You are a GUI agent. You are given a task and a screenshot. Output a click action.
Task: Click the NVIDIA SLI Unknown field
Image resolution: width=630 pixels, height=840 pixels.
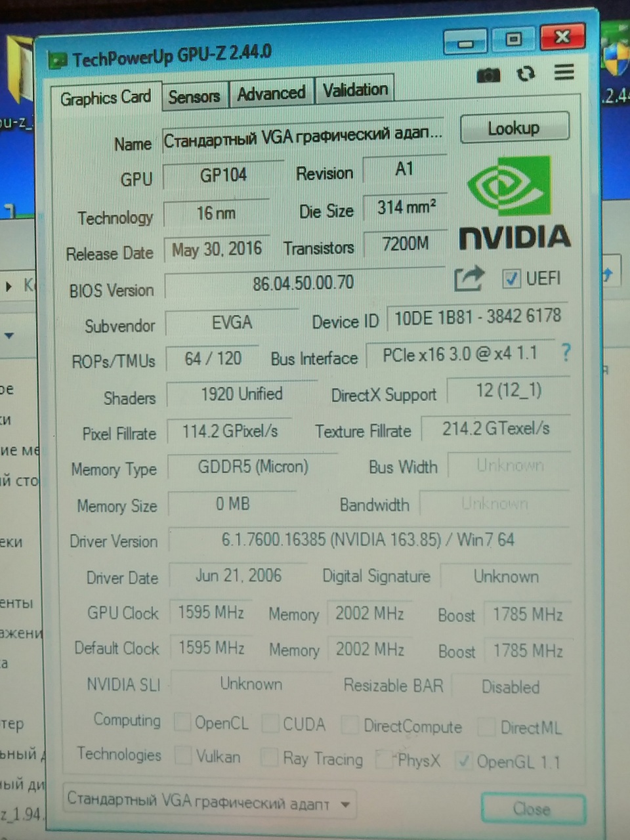251,684
